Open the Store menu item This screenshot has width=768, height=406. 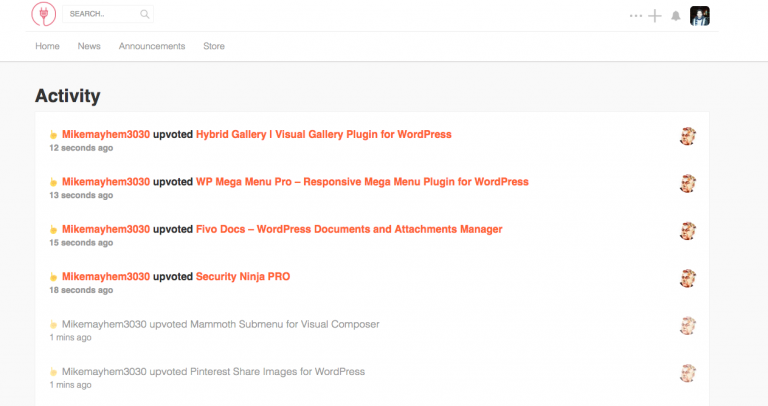[x=214, y=46]
